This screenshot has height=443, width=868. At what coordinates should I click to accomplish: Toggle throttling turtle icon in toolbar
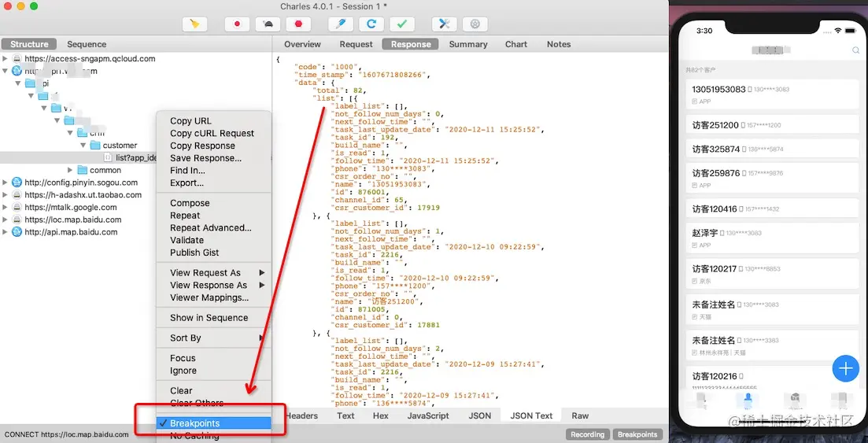pos(268,24)
